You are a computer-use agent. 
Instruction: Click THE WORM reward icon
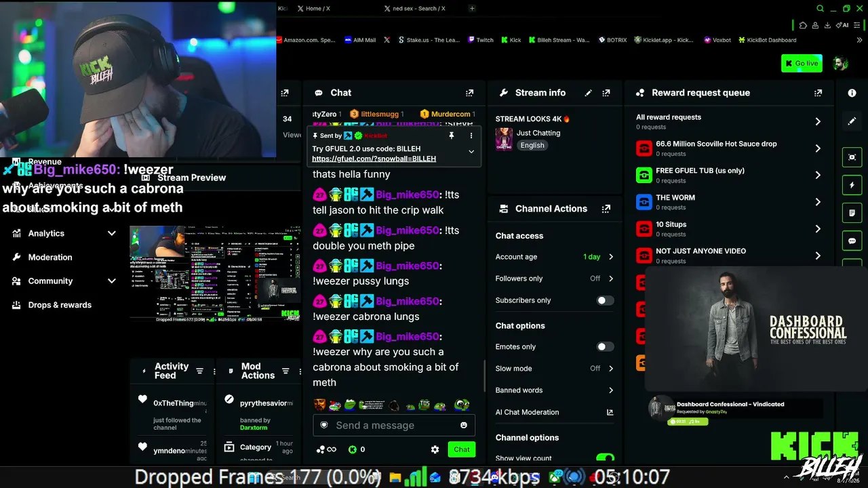click(x=644, y=202)
